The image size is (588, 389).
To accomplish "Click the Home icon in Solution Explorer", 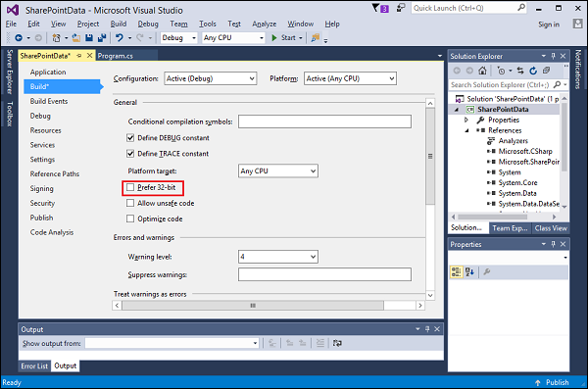I will (482, 71).
